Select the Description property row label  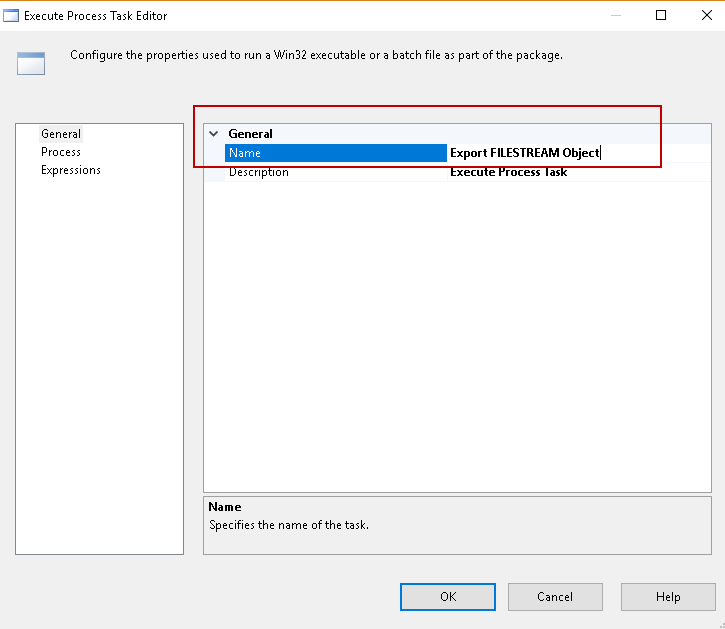tap(259, 172)
